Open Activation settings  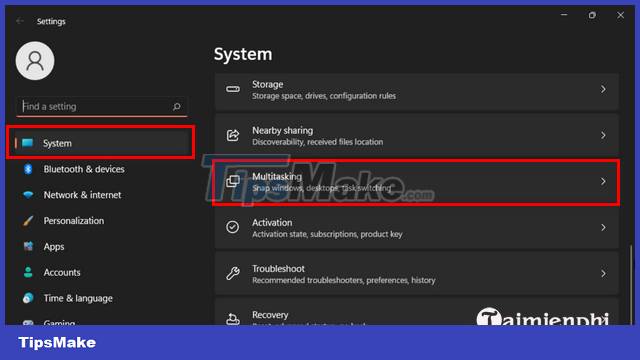(417, 228)
